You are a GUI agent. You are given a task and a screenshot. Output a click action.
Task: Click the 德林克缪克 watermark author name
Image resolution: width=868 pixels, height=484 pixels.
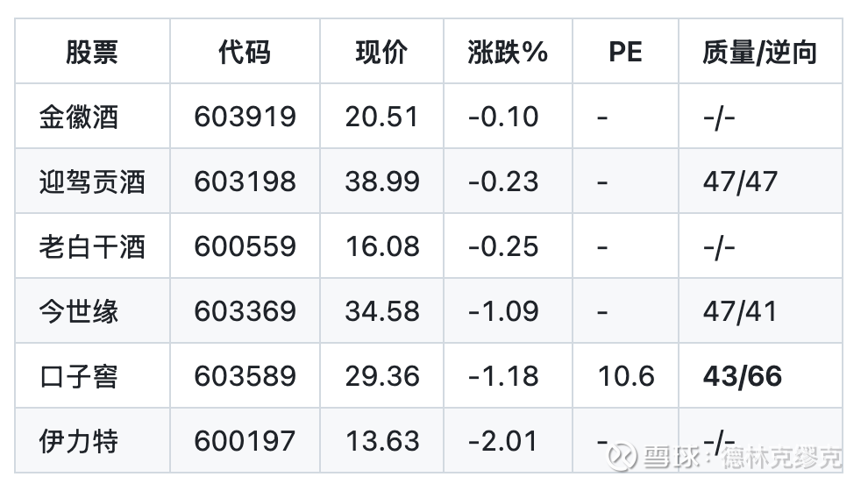pyautogui.click(x=782, y=458)
